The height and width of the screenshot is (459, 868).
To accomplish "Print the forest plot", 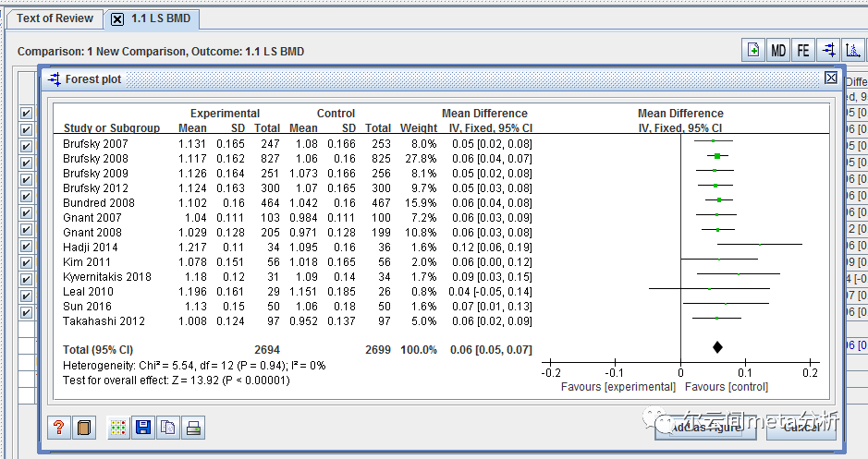I will (193, 428).
